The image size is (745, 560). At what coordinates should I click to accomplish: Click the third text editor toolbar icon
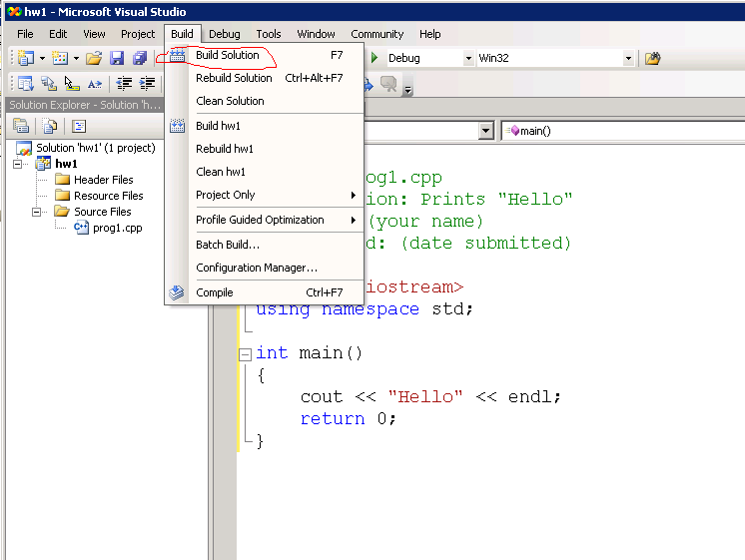pos(72,84)
